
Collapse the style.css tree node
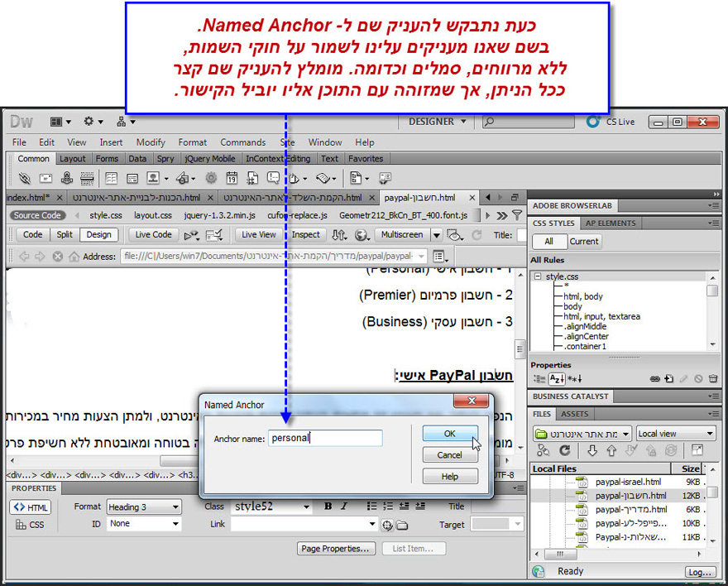[x=538, y=276]
